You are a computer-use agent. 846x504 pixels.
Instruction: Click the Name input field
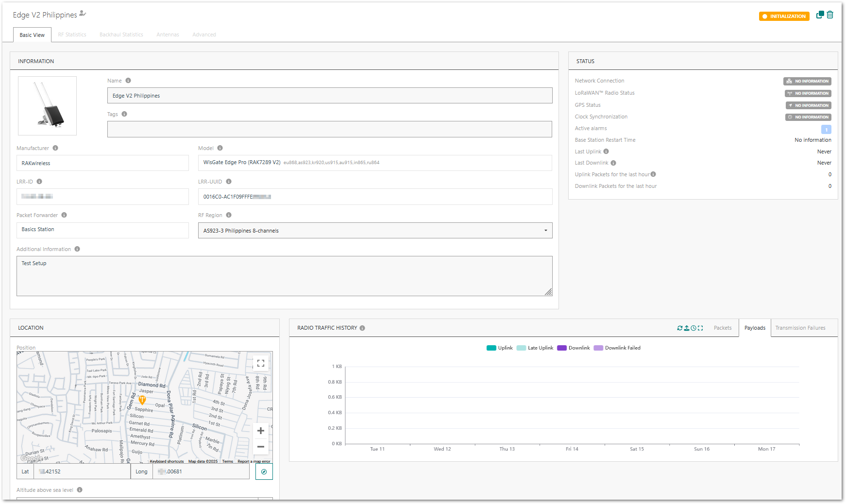coord(330,96)
